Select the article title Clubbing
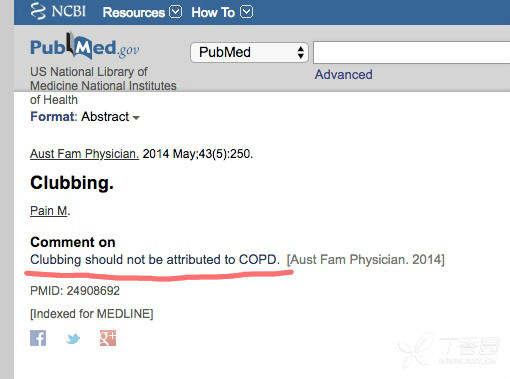This screenshot has height=379, width=510. click(72, 183)
